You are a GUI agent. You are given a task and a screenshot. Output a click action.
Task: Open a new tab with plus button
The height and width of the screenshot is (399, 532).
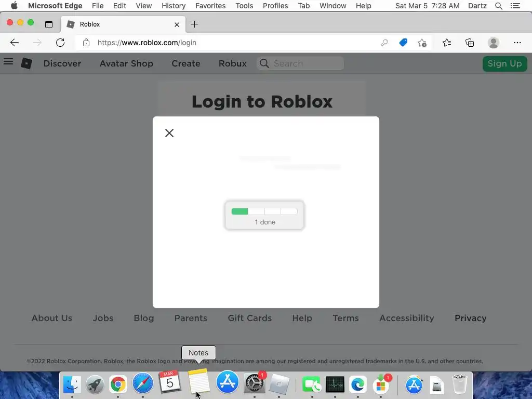pos(194,24)
